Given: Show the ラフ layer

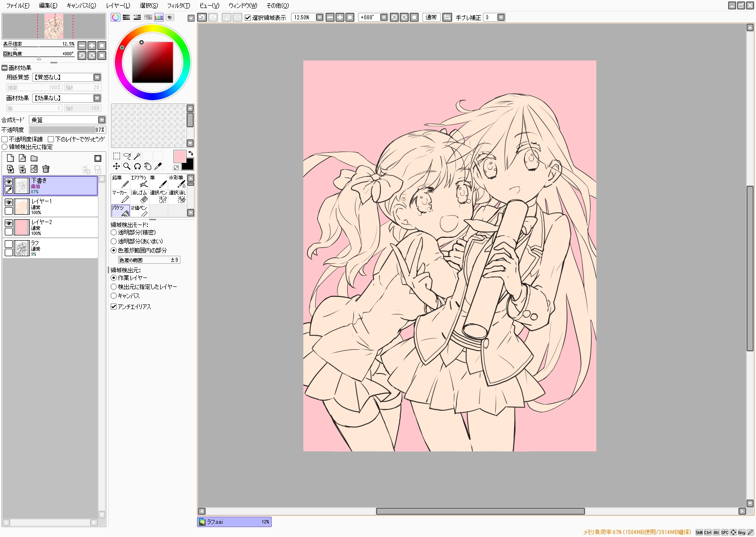Looking at the screenshot, I should 9,244.
